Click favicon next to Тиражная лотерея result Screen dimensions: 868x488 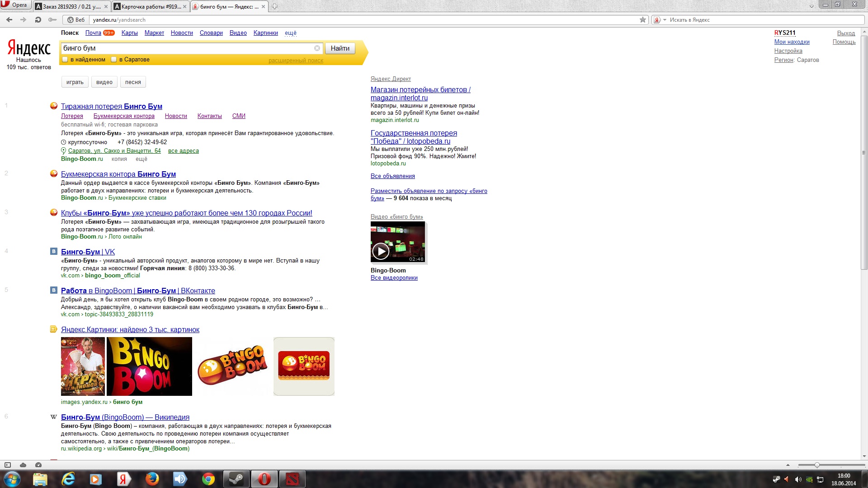(x=54, y=106)
